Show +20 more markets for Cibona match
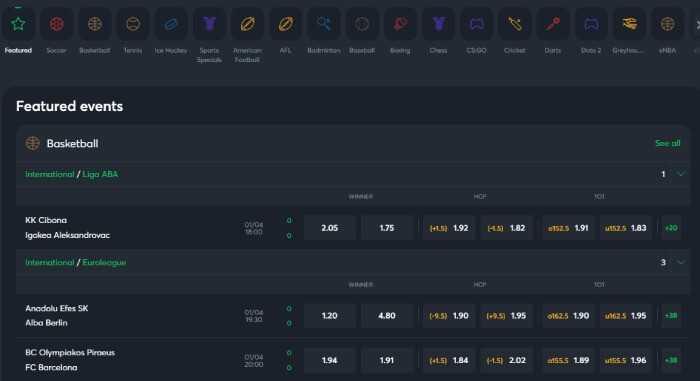Image resolution: width=700 pixels, height=381 pixels. (x=671, y=228)
